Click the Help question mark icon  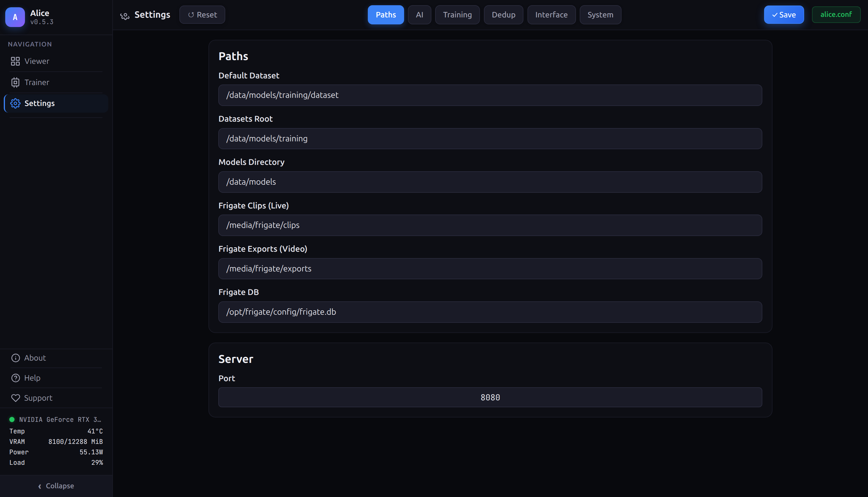(16, 377)
